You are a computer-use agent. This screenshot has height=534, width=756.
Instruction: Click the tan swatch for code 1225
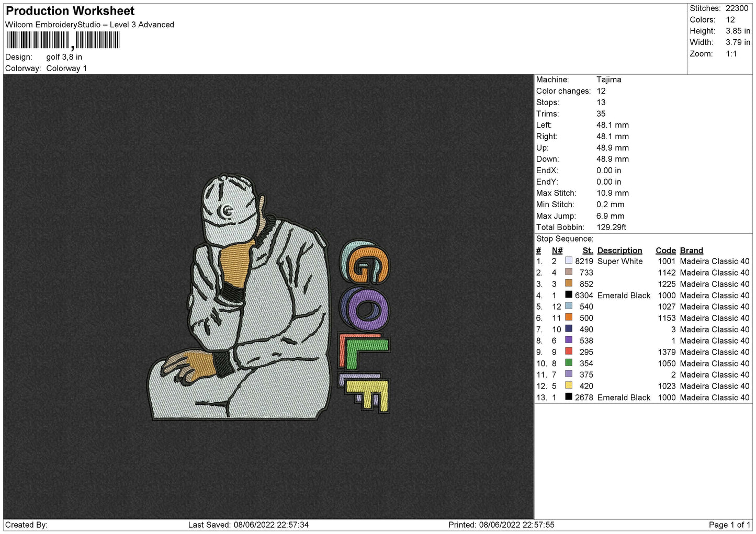pos(569,283)
